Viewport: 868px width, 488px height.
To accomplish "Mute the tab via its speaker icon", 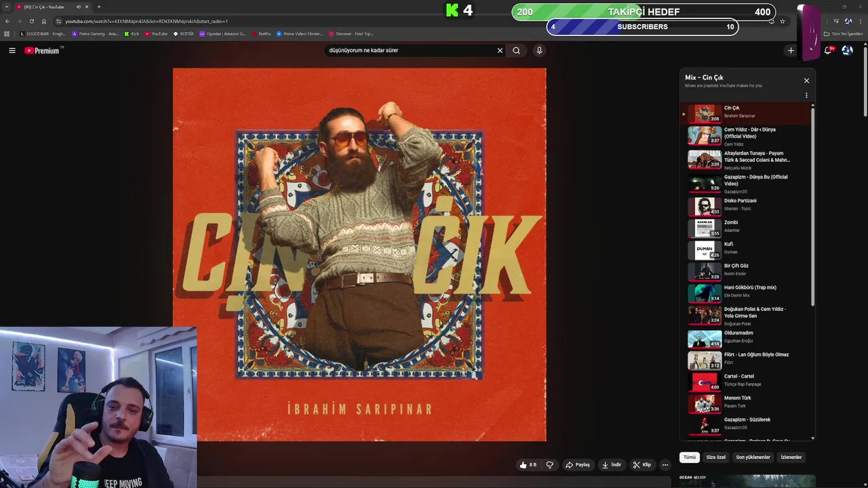I will click(78, 7).
